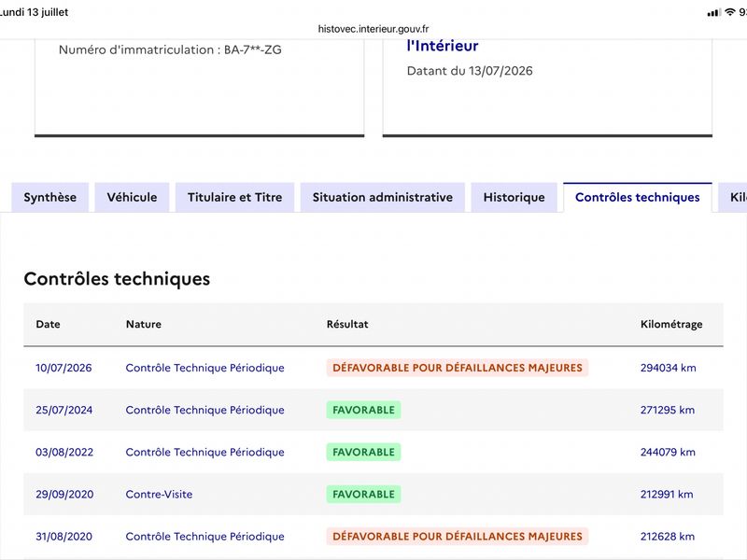Image resolution: width=747 pixels, height=560 pixels.
Task: Select the Situation administrative tab
Action: (x=383, y=197)
